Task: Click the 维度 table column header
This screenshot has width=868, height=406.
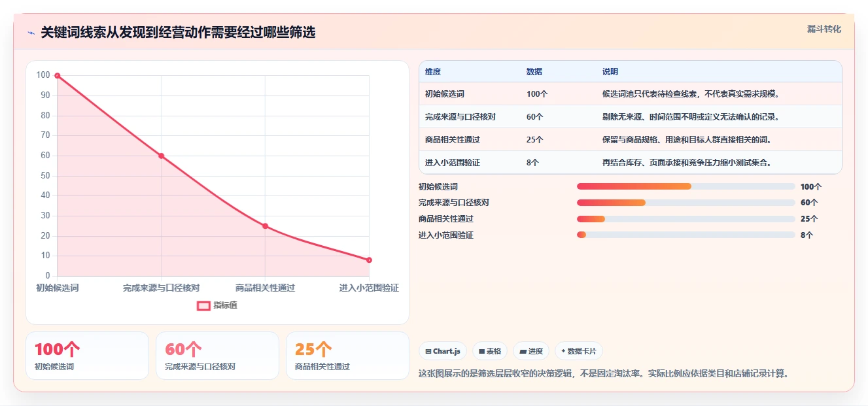Action: pyautogui.click(x=433, y=71)
